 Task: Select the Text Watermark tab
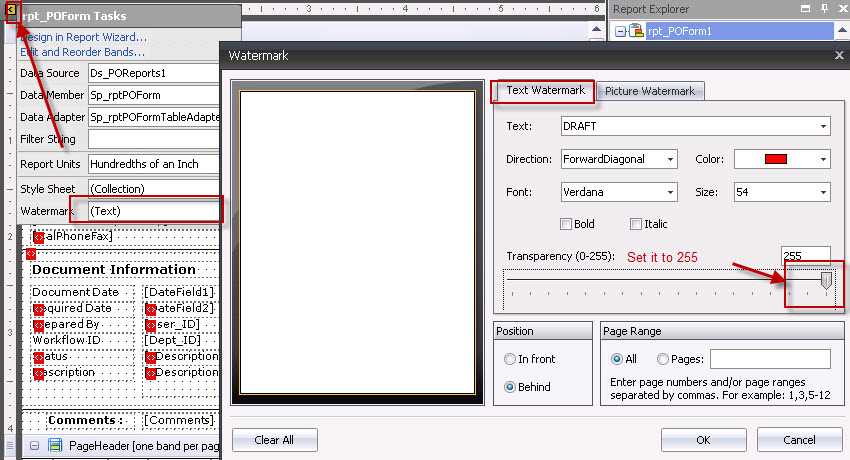pyautogui.click(x=545, y=91)
